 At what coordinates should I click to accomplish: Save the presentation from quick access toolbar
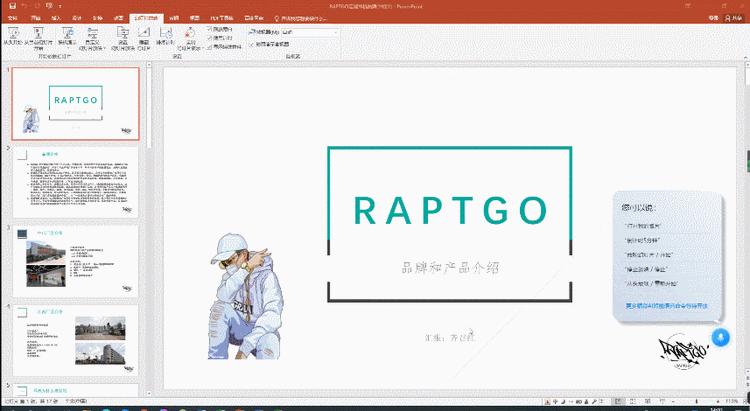click(x=12, y=6)
